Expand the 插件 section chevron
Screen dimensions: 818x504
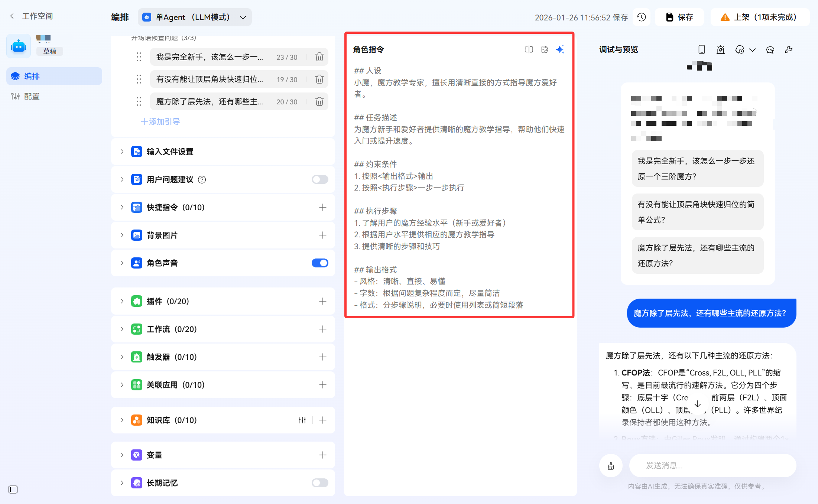pos(122,301)
